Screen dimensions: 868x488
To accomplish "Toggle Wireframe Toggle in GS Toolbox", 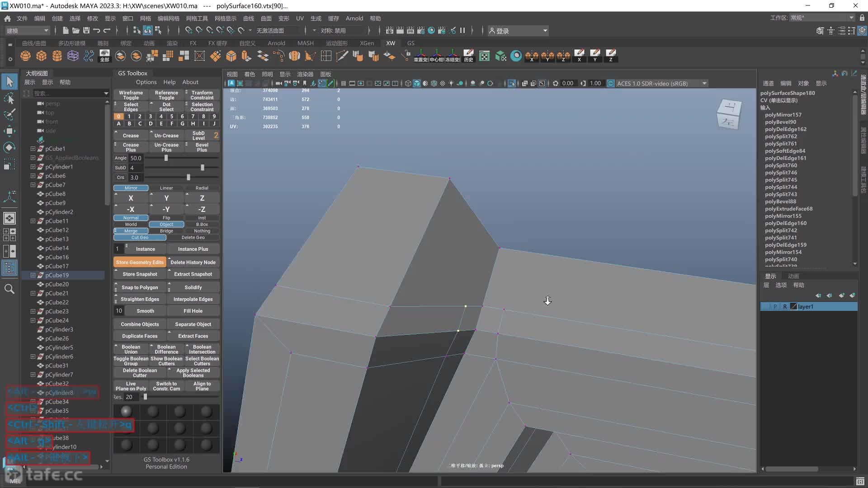I will tap(131, 95).
